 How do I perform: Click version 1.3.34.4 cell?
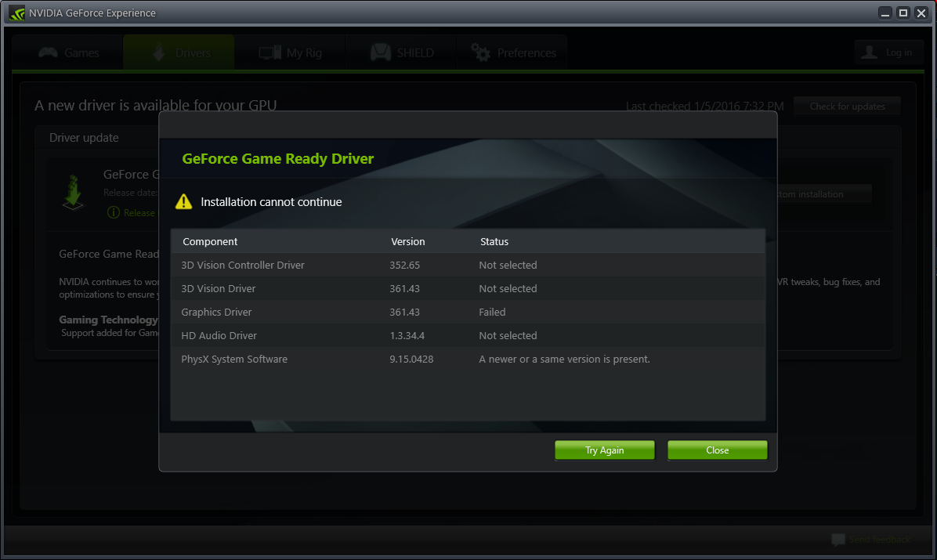pos(407,335)
